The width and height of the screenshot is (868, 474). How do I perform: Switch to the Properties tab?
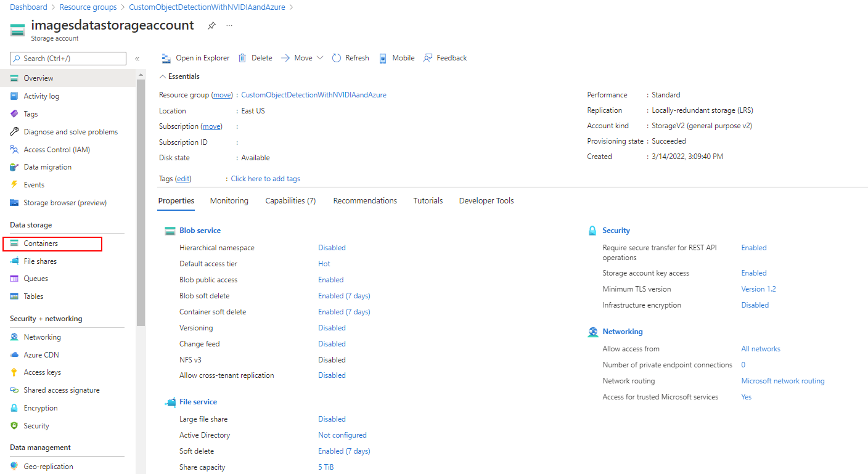click(x=176, y=201)
